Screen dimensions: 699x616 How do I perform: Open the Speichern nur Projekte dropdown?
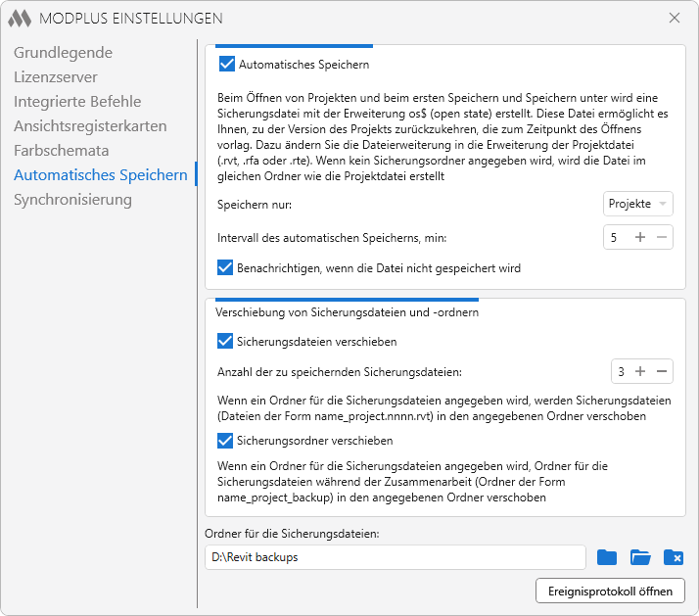coord(638,204)
